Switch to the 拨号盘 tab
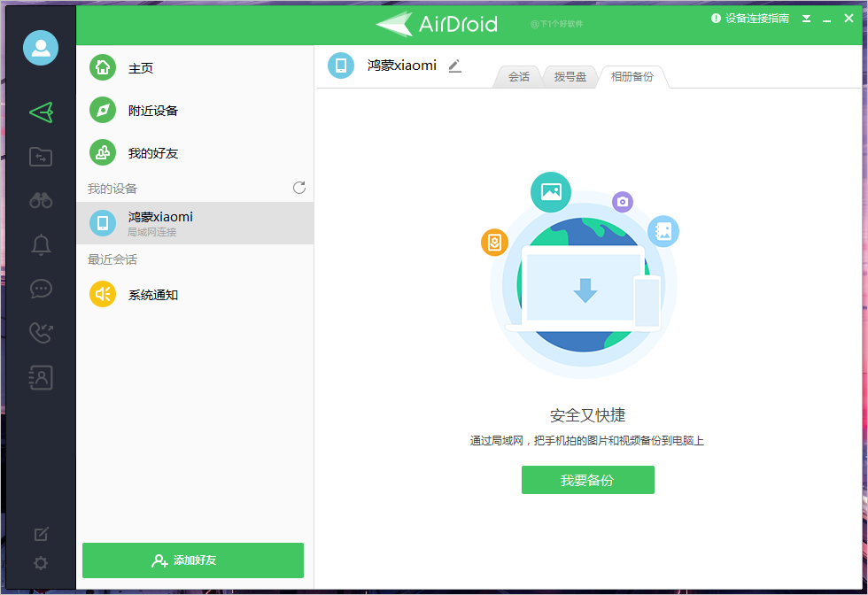This screenshot has width=868, height=595. (571, 77)
